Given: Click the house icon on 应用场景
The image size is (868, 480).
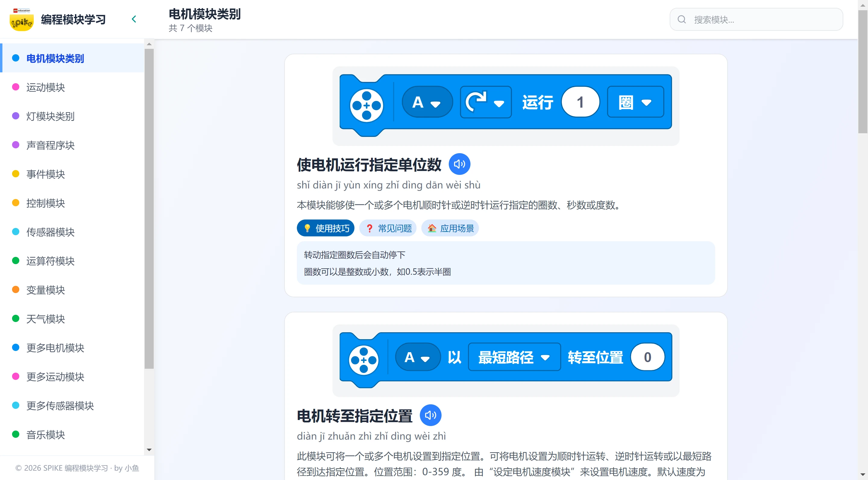Looking at the screenshot, I should (x=432, y=228).
